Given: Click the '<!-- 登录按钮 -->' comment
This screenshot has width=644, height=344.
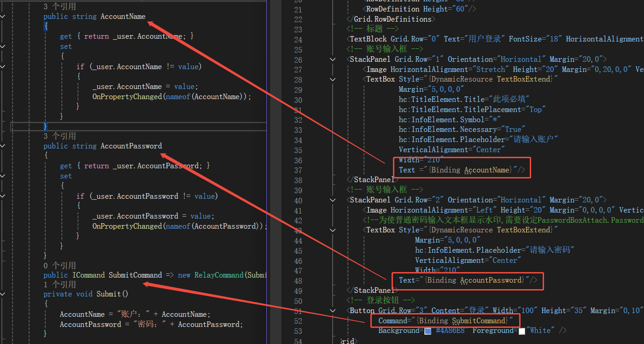Looking at the screenshot, I should click(381, 301).
